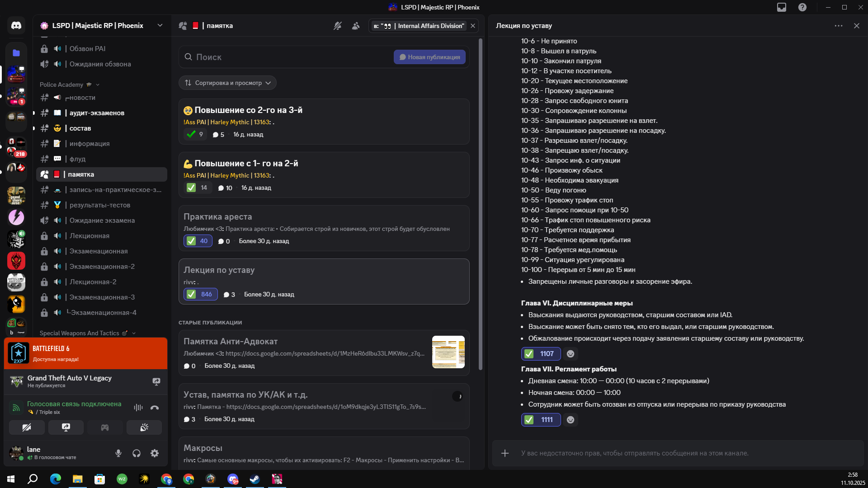
Task: Open more options ellipsis in thread panel
Action: coord(838,26)
